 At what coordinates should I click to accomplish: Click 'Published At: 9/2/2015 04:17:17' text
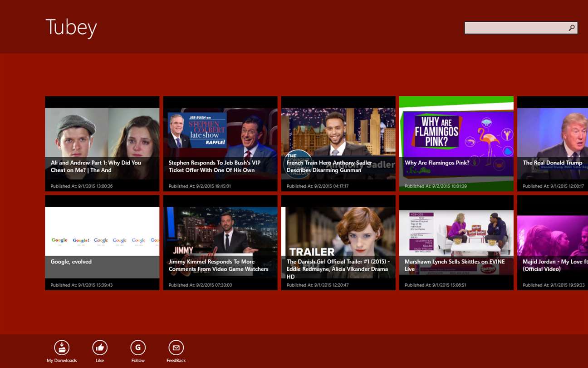[318, 186]
